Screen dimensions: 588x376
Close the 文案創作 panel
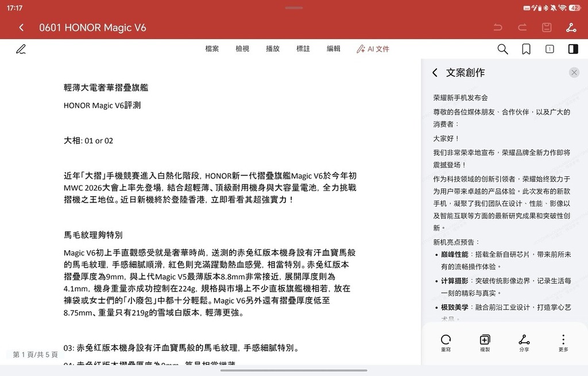click(574, 72)
